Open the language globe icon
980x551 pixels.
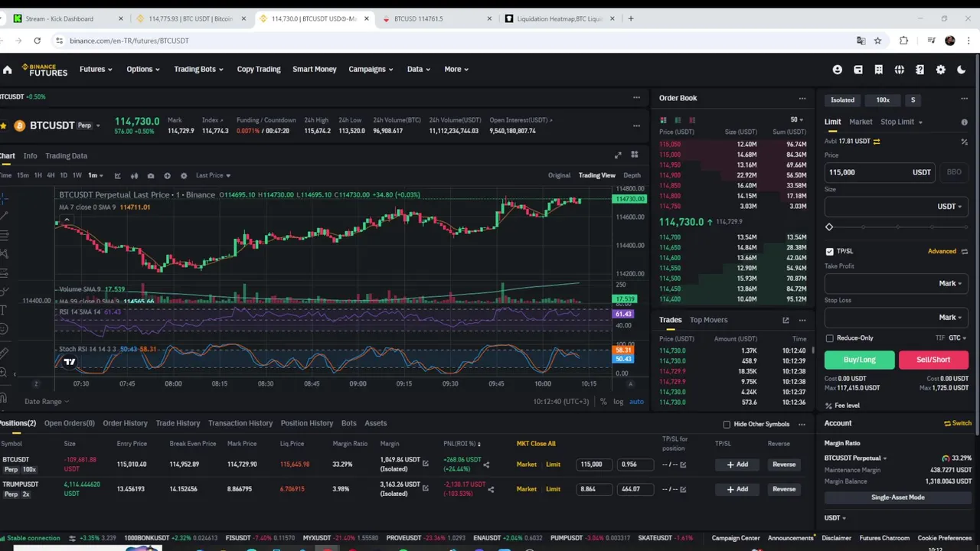pos(899,70)
